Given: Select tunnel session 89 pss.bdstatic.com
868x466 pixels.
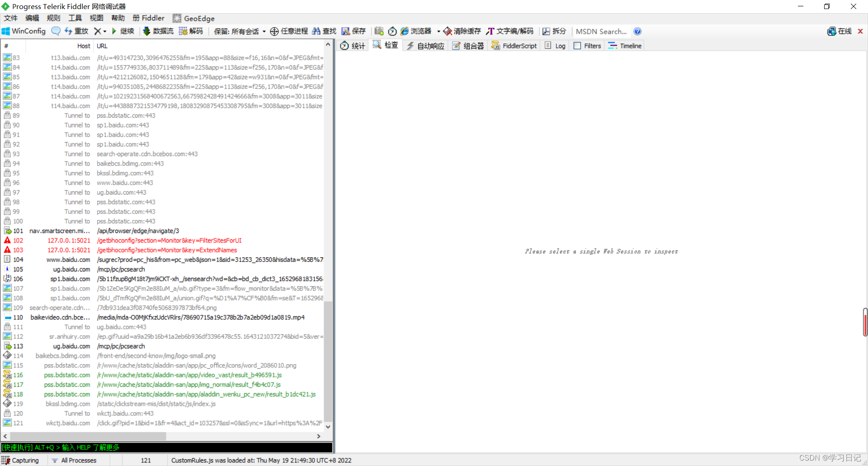Looking at the screenshot, I should point(163,115).
